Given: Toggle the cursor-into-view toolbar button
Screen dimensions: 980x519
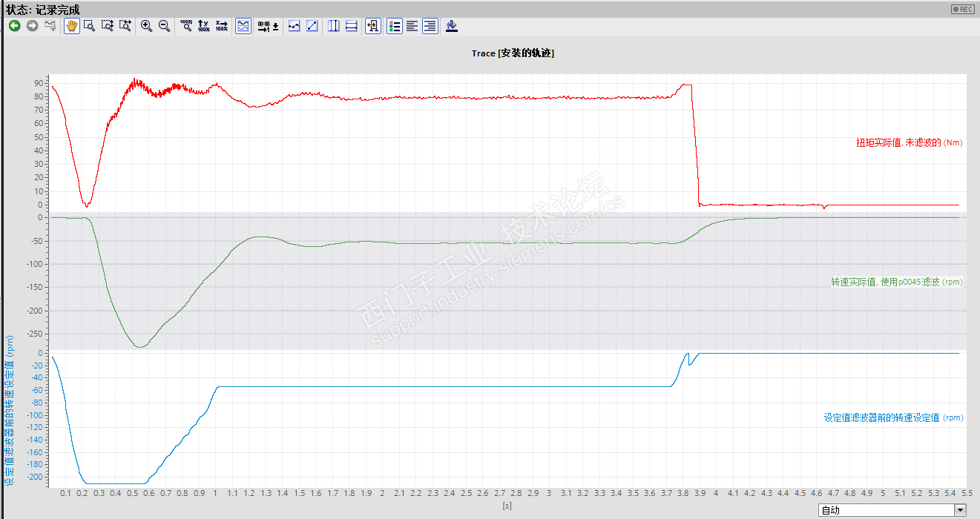Looking at the screenshot, I should tap(373, 26).
